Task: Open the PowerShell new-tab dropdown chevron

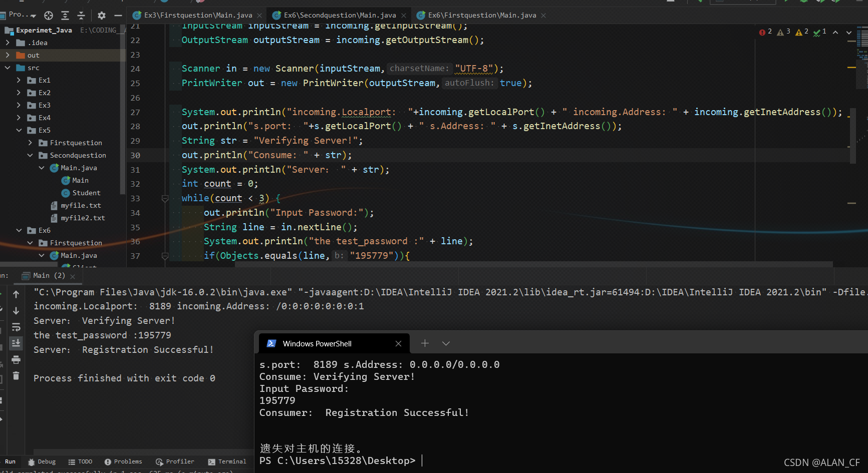Action: coord(446,343)
